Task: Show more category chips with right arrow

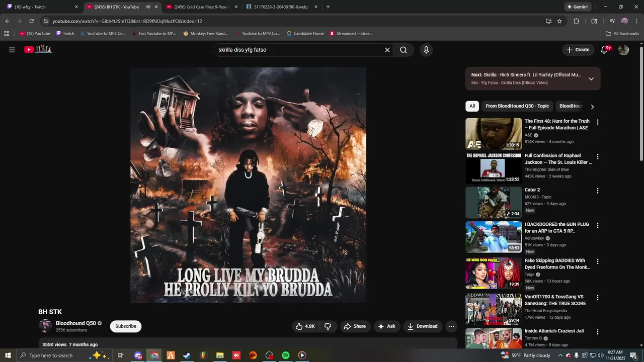Action: (592, 107)
